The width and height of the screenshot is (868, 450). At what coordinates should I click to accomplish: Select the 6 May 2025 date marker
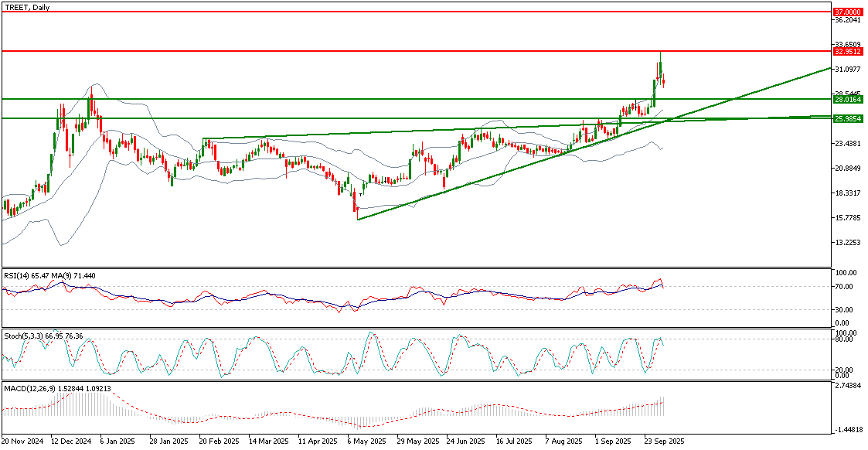[x=366, y=441]
